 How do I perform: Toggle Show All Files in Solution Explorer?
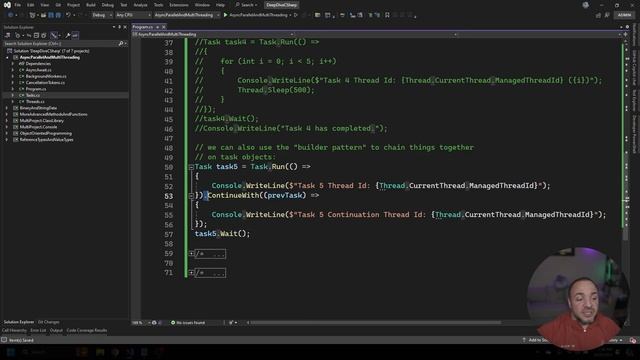[x=44, y=36]
